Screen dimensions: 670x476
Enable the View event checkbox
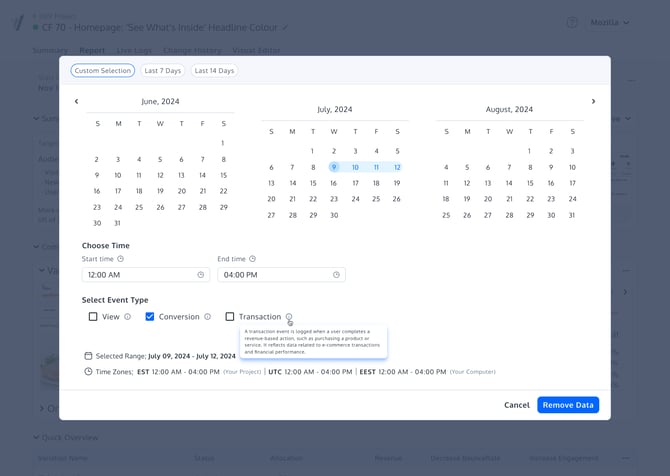click(x=93, y=317)
